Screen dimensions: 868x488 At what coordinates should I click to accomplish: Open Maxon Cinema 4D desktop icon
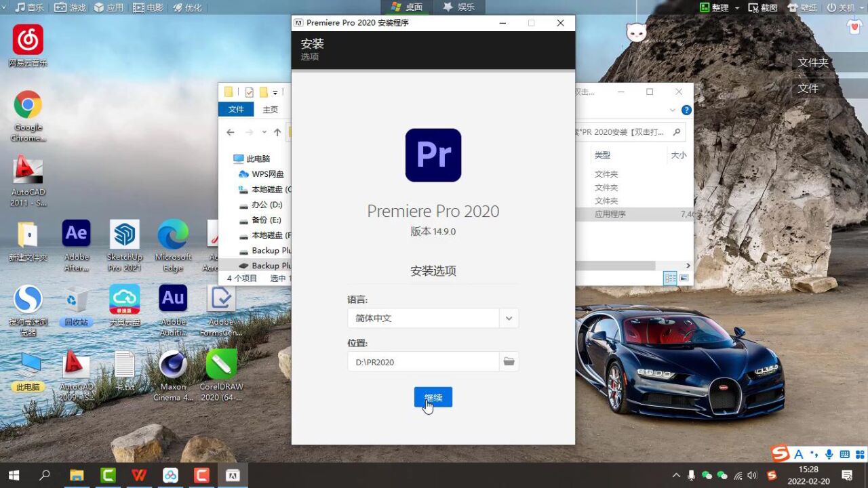173,375
